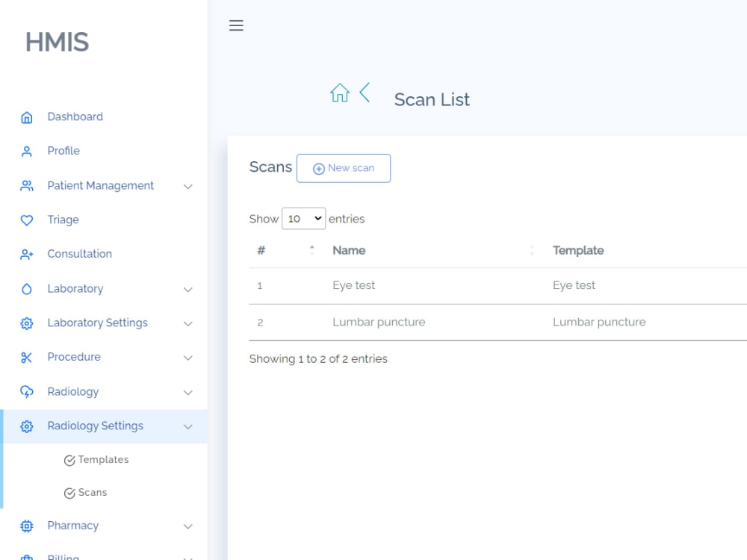Expand the Pharmacy menu chevron

188,526
